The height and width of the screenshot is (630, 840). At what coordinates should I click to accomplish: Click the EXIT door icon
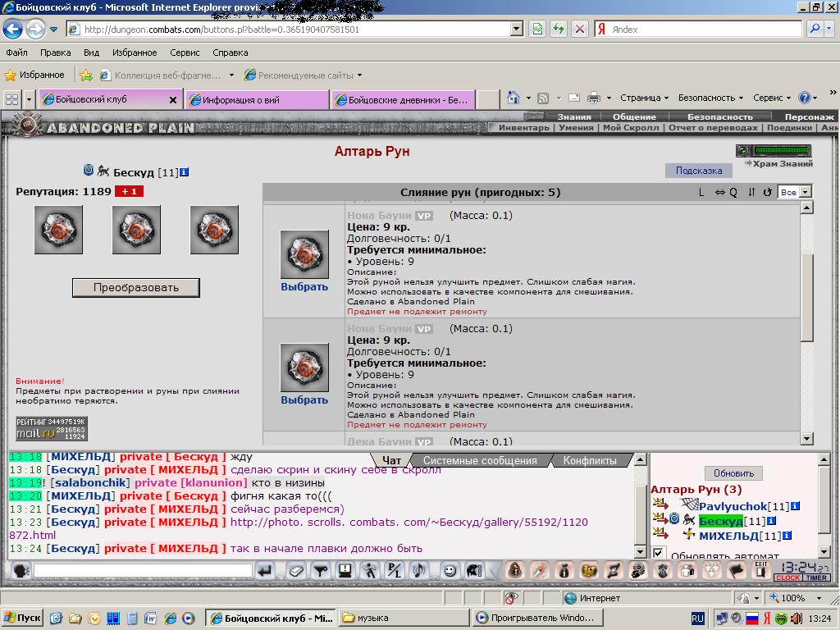[760, 571]
